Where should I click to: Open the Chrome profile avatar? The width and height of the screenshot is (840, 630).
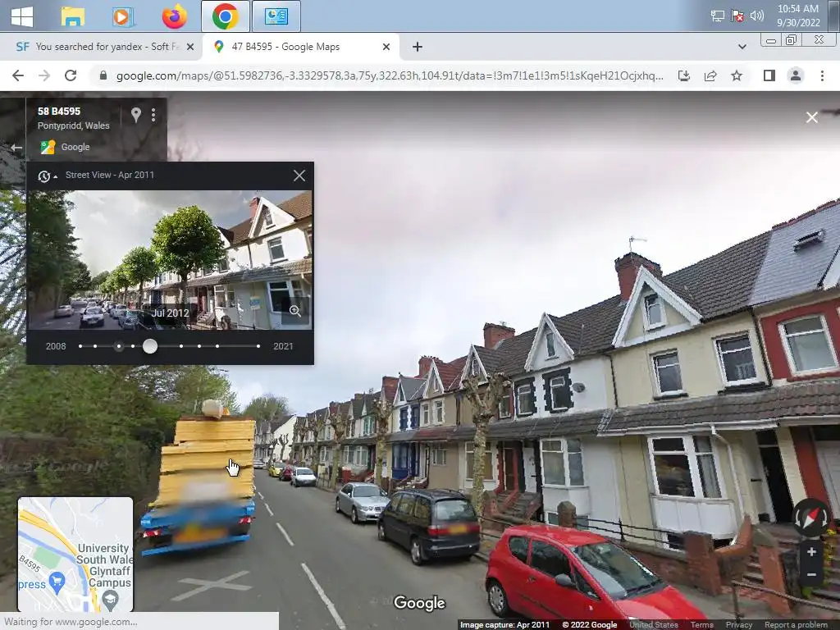point(796,75)
